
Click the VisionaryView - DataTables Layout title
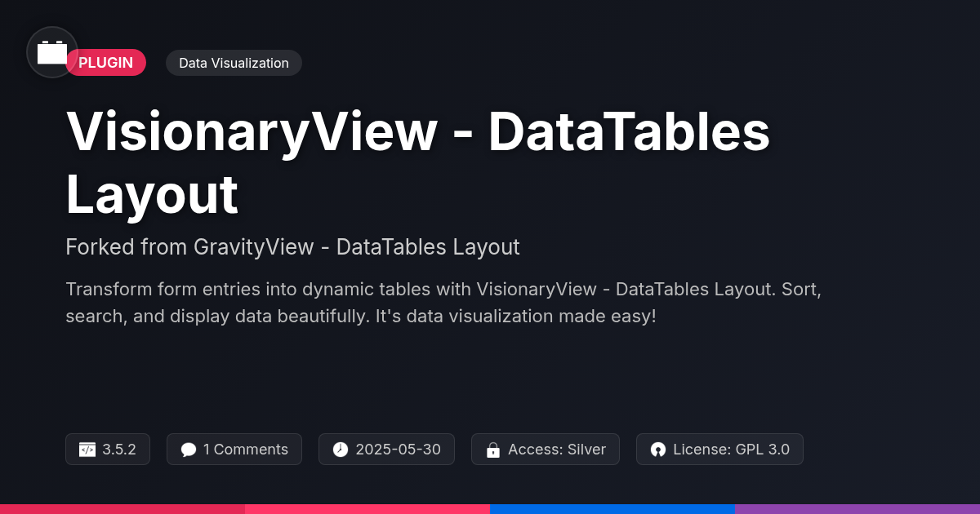417,162
